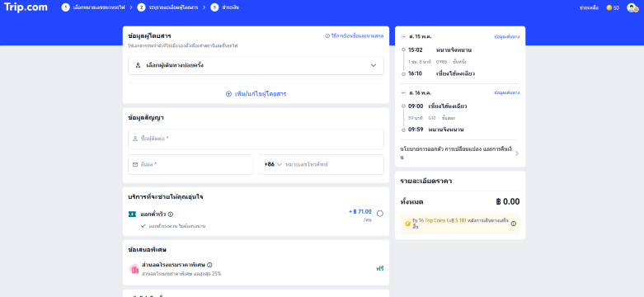The width and height of the screenshot is (644, 297).
Task: Click the return arrow icon beside 16 Nov
Action: point(403,93)
